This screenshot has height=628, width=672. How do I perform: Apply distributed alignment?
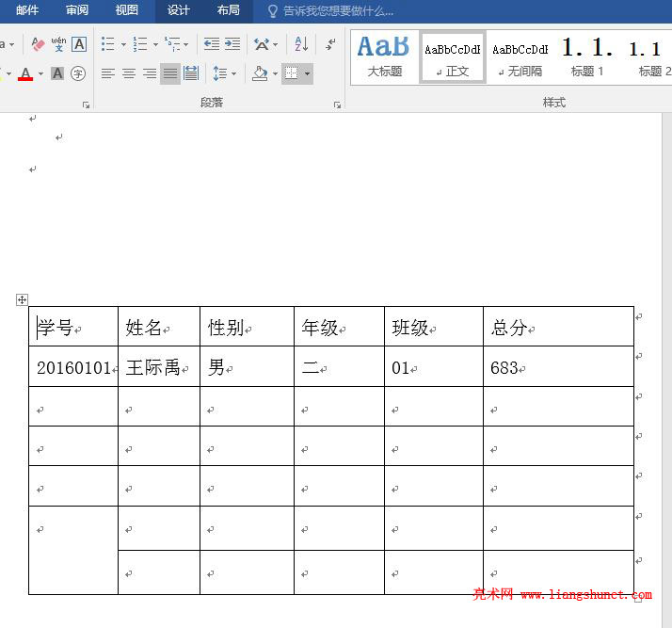point(191,73)
